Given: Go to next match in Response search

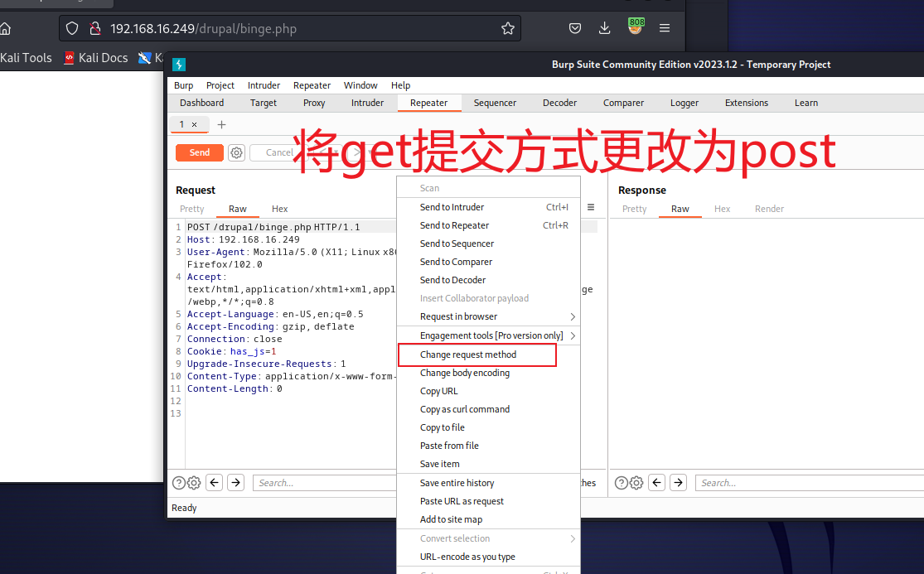Looking at the screenshot, I should 678,483.
